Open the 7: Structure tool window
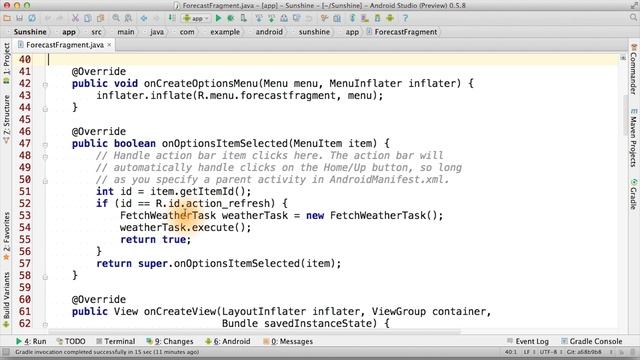Viewport: 640px width, 360px height. click(x=7, y=118)
